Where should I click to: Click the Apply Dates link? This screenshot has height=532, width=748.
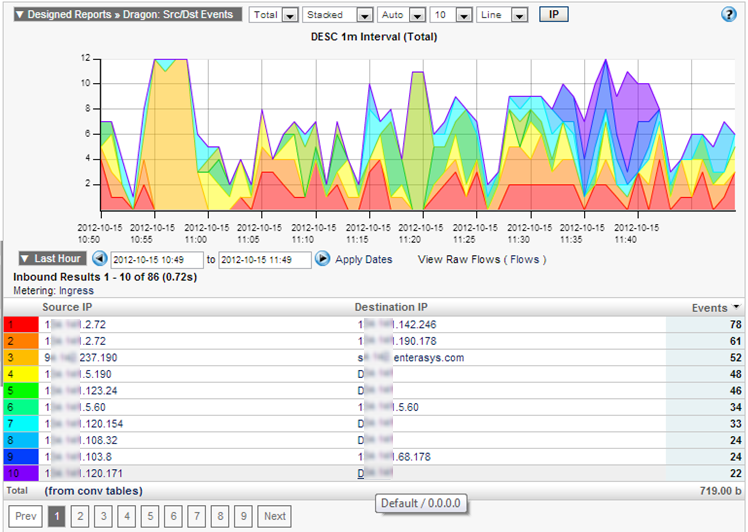point(364,259)
